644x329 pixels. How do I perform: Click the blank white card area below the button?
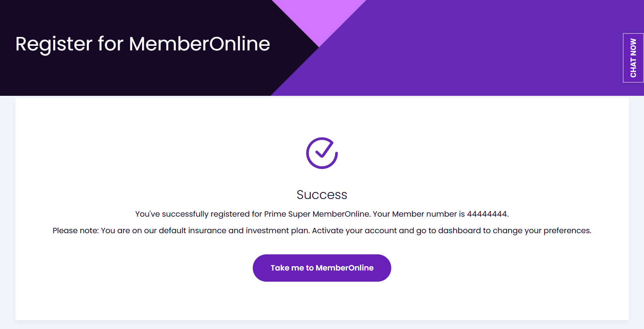pos(322,302)
